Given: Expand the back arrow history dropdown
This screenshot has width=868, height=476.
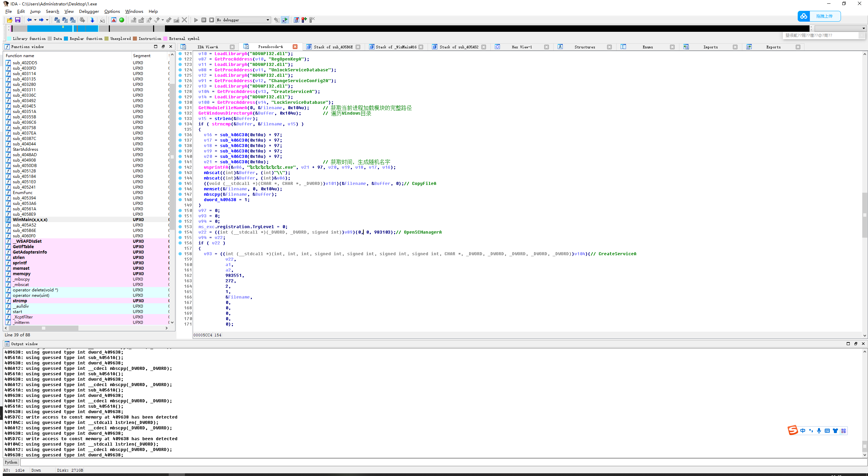Looking at the screenshot, I should point(35,20).
